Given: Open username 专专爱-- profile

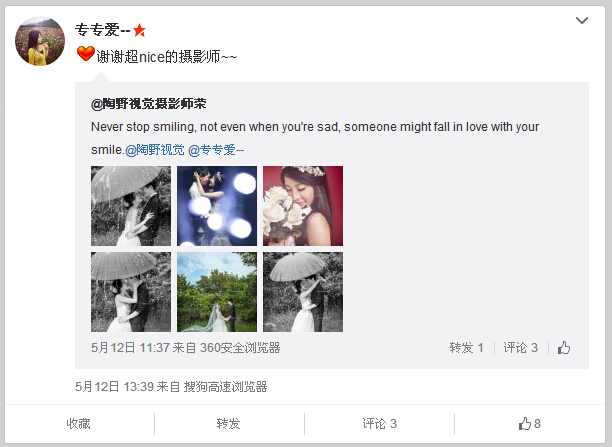Looking at the screenshot, I should (102, 30).
